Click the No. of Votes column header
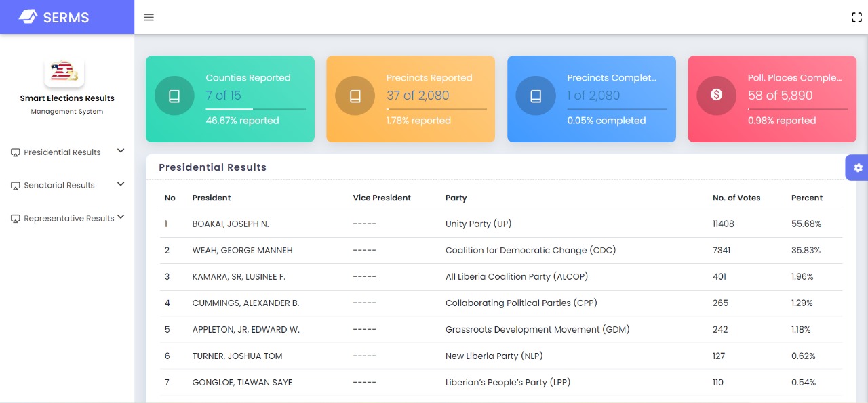The image size is (868, 403). [736, 198]
